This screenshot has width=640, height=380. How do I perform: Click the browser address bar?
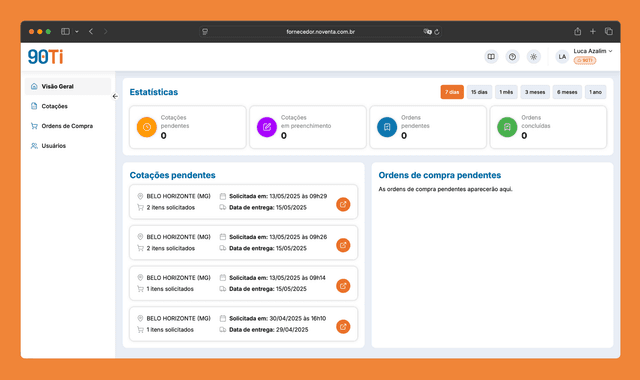tap(320, 31)
